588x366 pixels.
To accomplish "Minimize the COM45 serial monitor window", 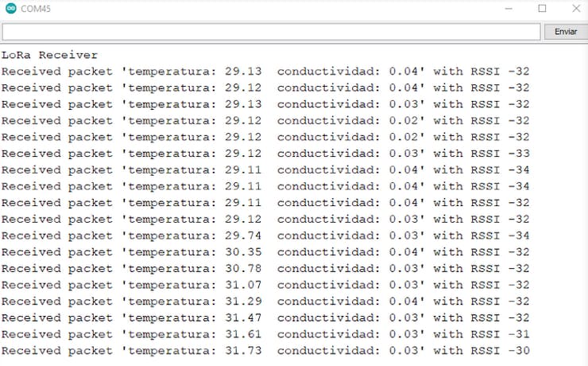I will pyautogui.click(x=506, y=9).
